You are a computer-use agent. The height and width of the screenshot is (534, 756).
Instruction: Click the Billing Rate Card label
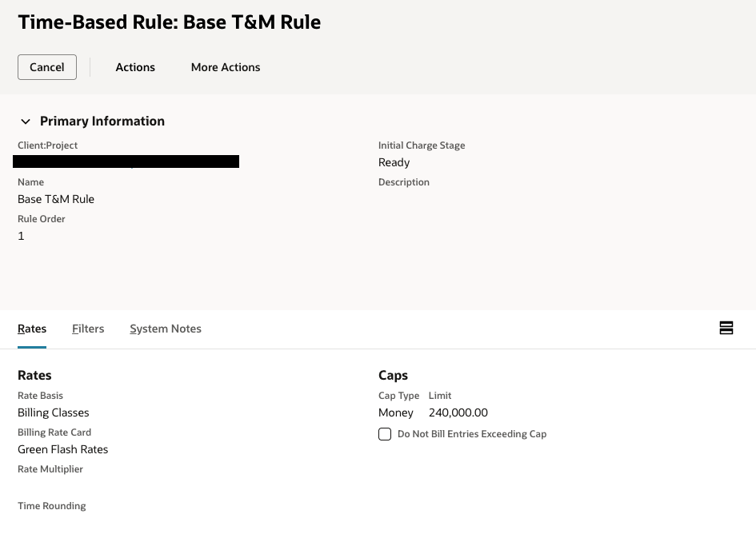(x=54, y=432)
